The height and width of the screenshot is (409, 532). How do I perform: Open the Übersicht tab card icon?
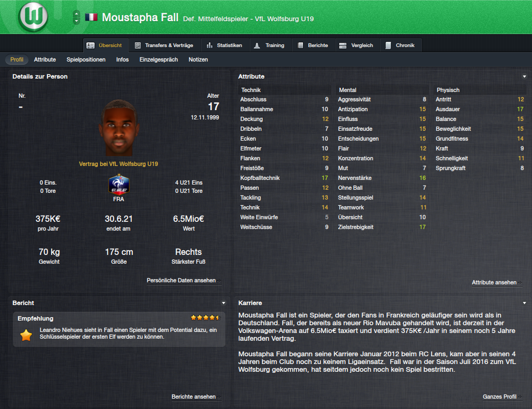click(90, 46)
